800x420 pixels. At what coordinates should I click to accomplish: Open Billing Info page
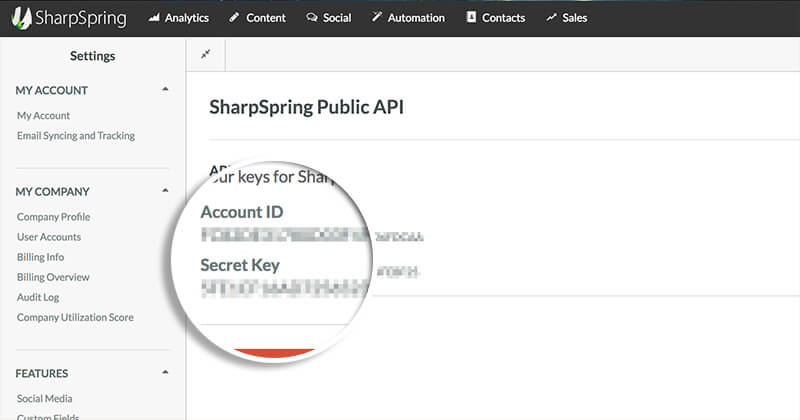40,257
